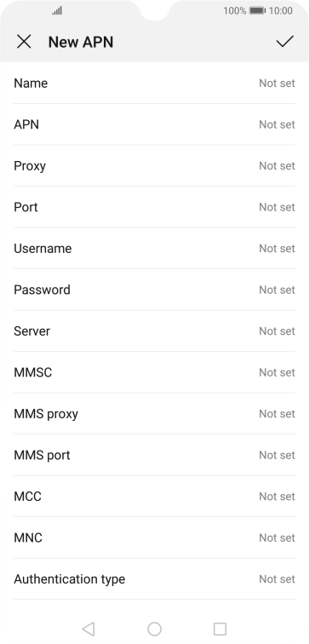
Task: Select the MMS port row
Action: (154, 455)
